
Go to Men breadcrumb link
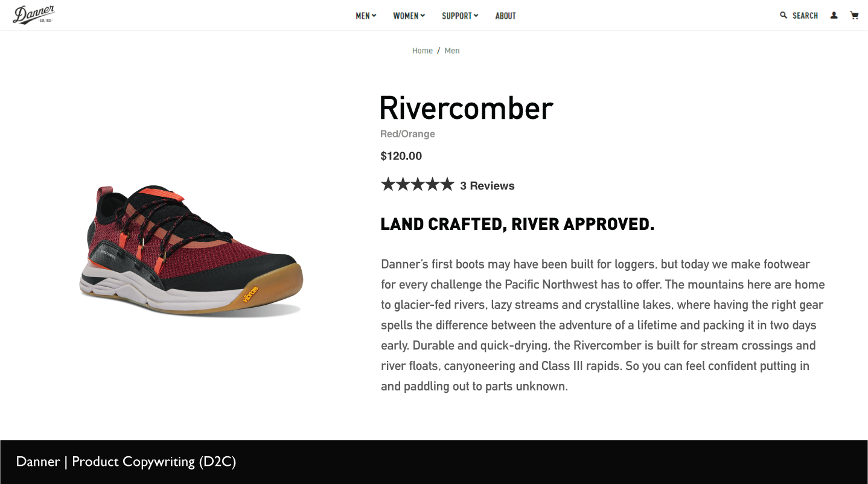(452, 51)
